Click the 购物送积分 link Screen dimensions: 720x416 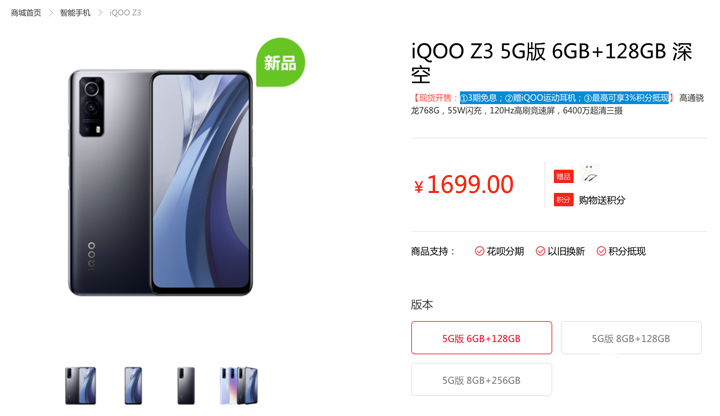tap(602, 200)
